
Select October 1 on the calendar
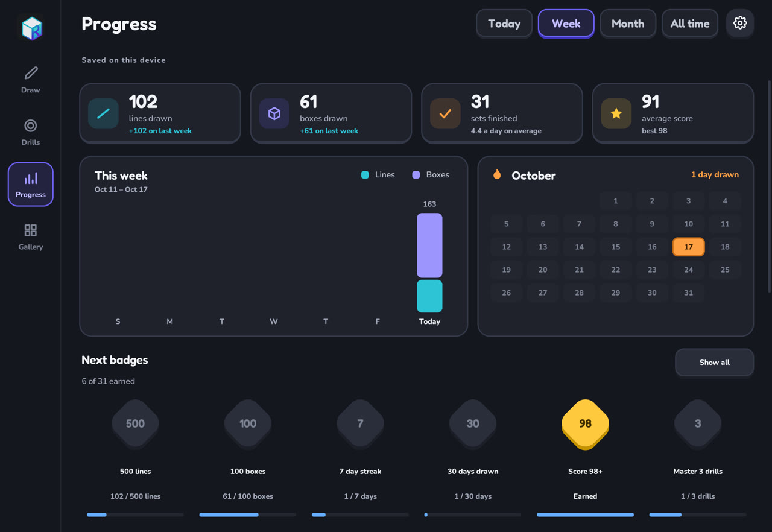616,201
